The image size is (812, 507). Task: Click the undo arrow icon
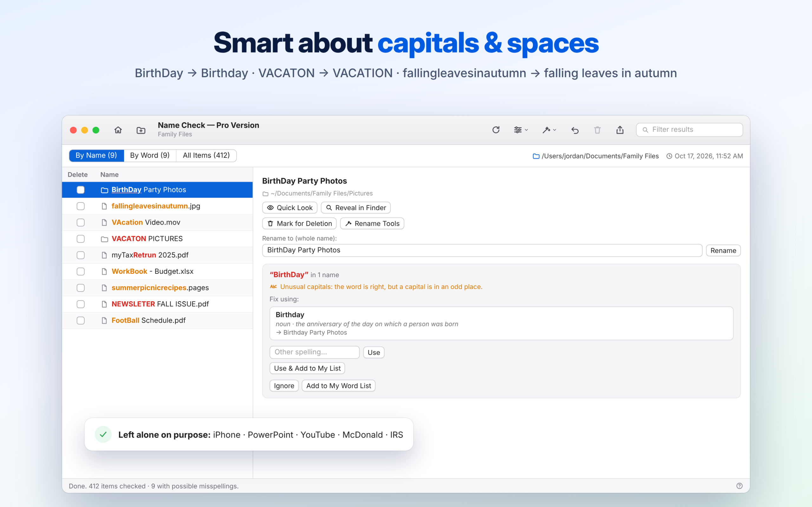[x=575, y=130]
